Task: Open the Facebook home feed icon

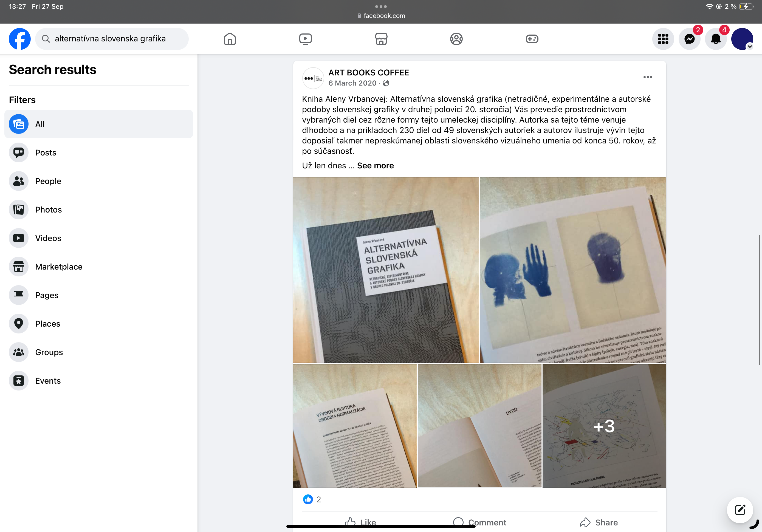Action: click(230, 39)
